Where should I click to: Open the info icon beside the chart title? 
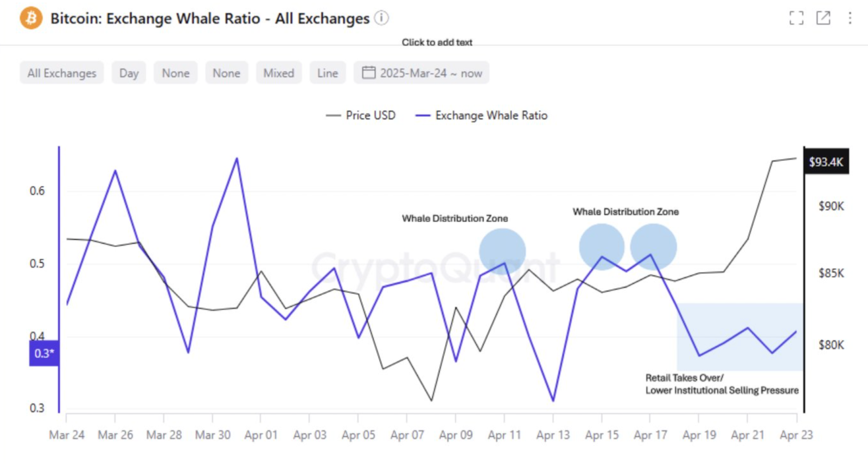tap(382, 18)
